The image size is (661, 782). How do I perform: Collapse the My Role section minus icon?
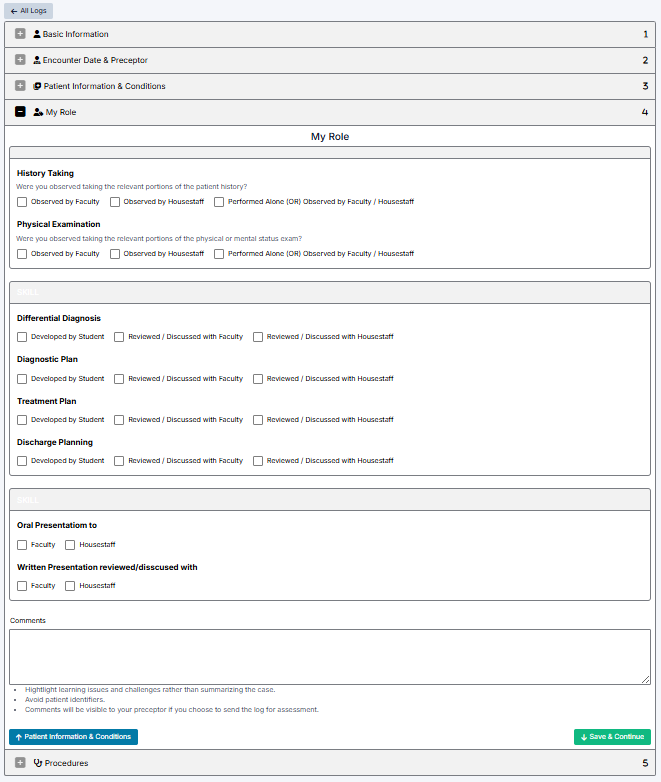pos(20,112)
